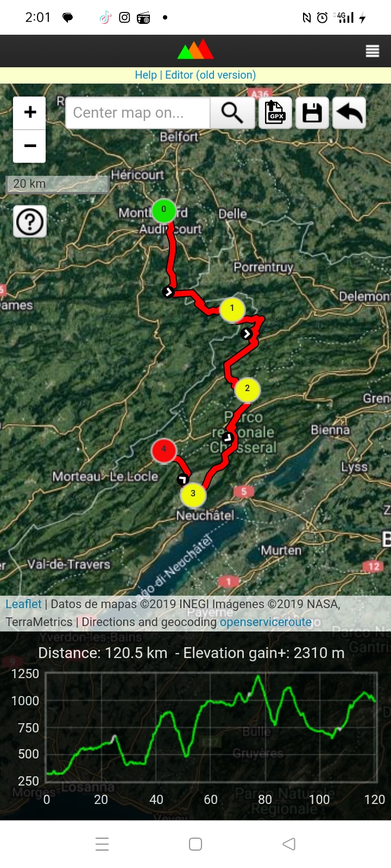This screenshot has height=868, width=391.
Task: Open the Help link
Action: click(146, 75)
